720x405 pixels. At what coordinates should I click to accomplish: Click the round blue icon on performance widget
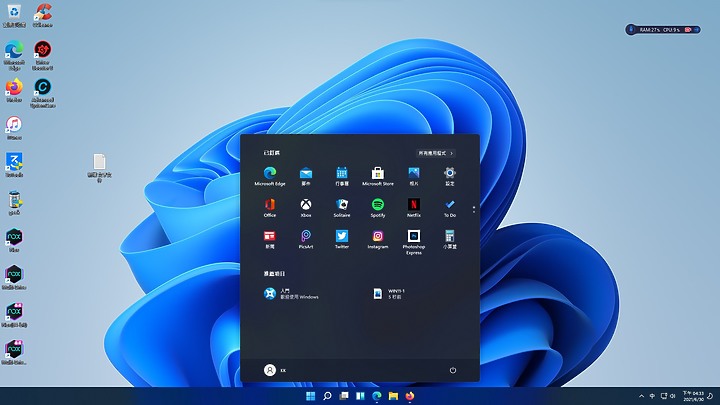click(x=631, y=30)
